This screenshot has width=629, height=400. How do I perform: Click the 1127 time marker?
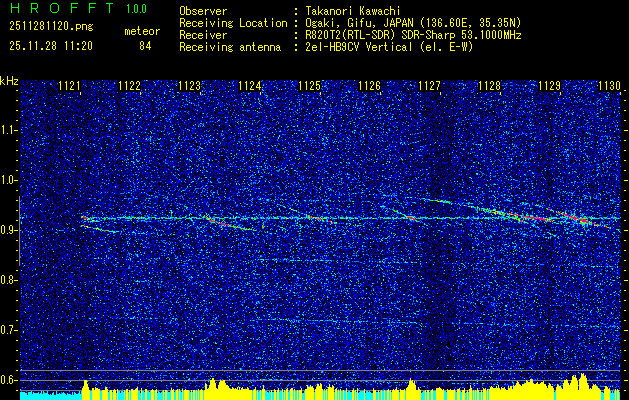tap(429, 86)
